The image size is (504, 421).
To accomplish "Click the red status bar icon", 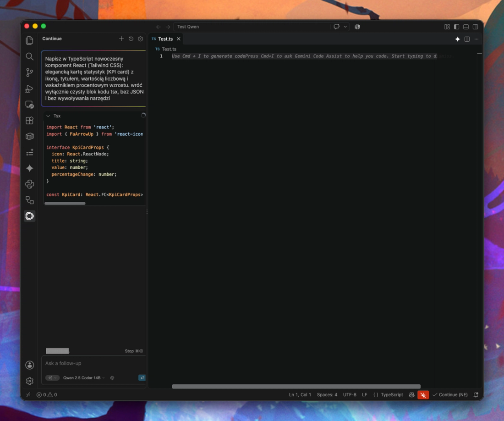I will pos(423,394).
